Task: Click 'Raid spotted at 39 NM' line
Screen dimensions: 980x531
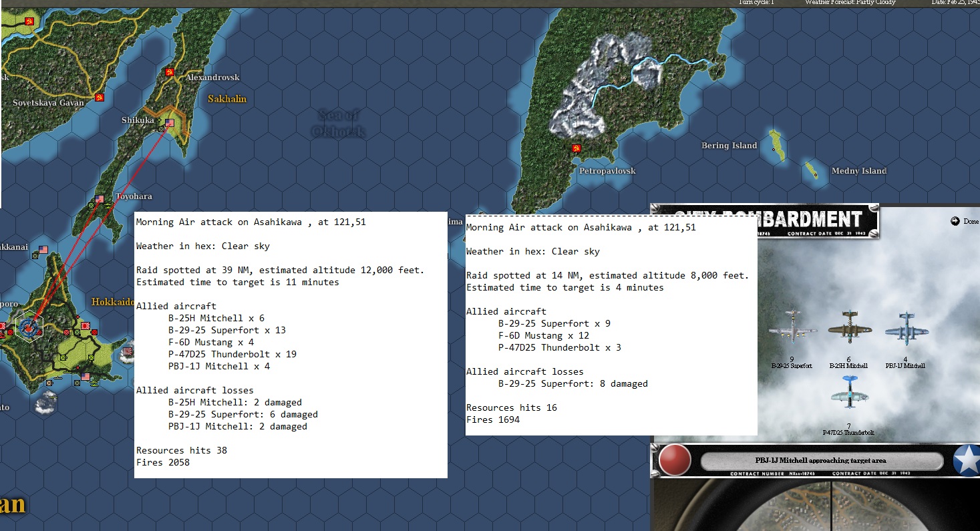Action: (x=281, y=270)
